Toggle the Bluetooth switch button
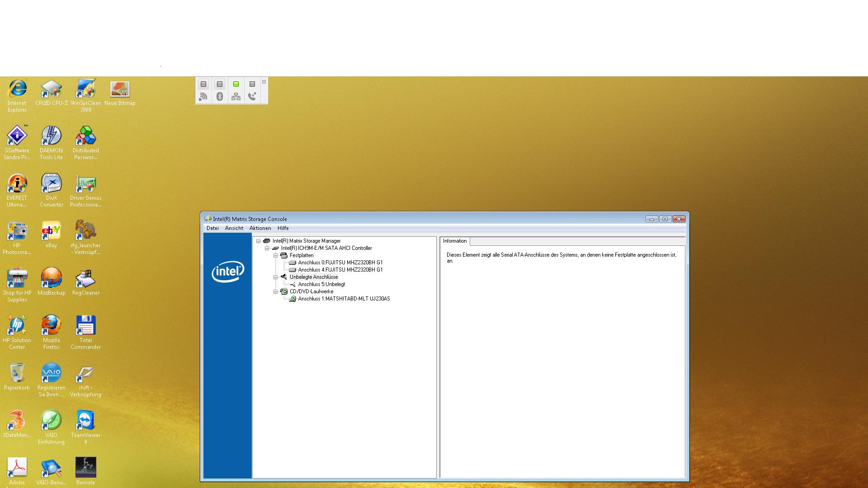 click(x=220, y=84)
